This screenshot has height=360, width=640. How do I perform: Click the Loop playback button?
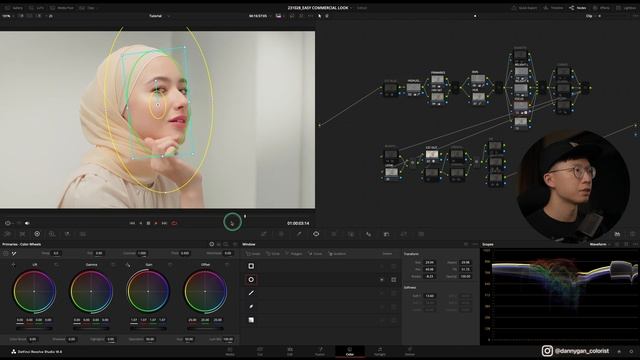coord(174,223)
